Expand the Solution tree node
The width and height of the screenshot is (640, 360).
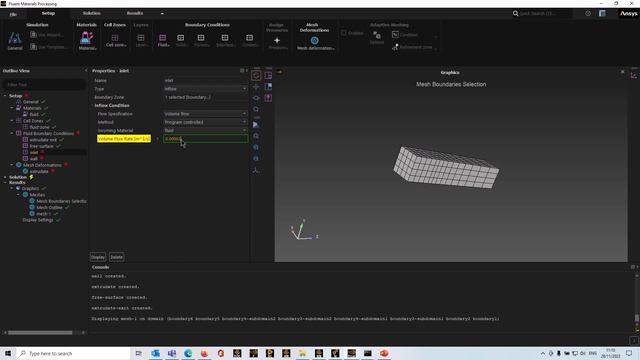point(5,177)
